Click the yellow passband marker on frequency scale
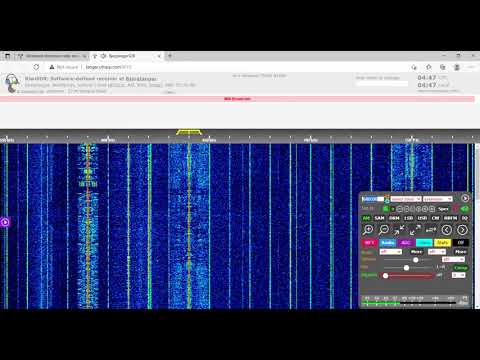 pyautogui.click(x=189, y=132)
